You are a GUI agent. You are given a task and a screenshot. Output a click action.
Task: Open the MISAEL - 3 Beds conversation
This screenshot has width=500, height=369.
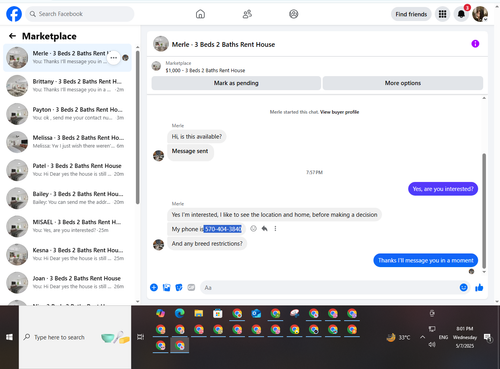[67, 226]
